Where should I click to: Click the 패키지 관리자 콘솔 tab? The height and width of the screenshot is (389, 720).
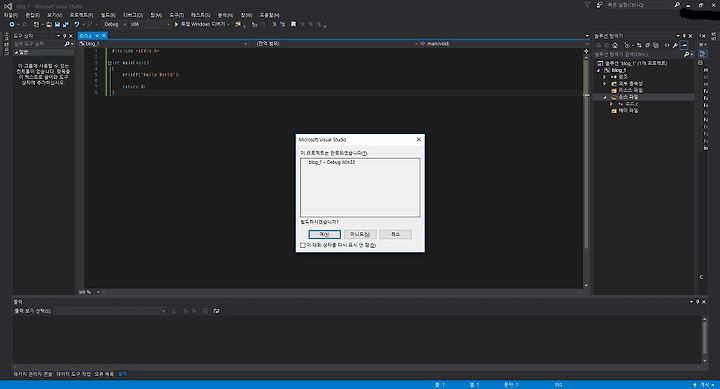(x=33, y=374)
